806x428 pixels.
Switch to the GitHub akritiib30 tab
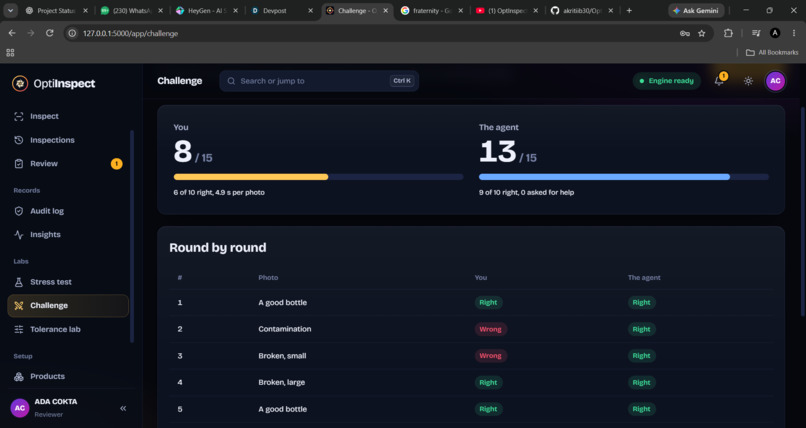pyautogui.click(x=582, y=10)
